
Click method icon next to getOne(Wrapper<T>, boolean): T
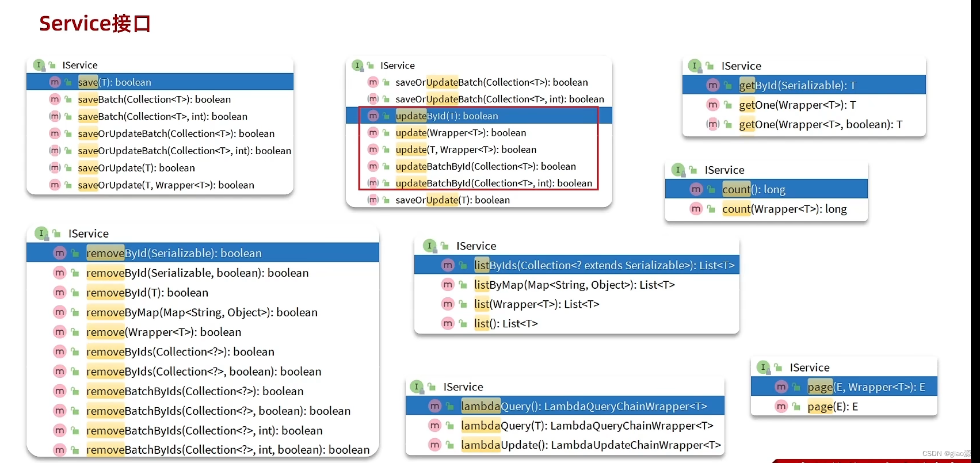point(713,124)
